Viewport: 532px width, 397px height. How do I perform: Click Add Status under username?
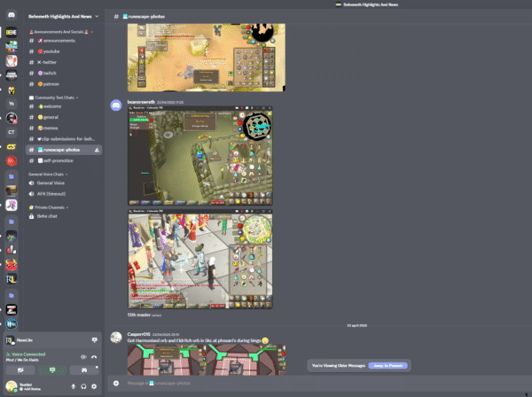[x=32, y=389]
